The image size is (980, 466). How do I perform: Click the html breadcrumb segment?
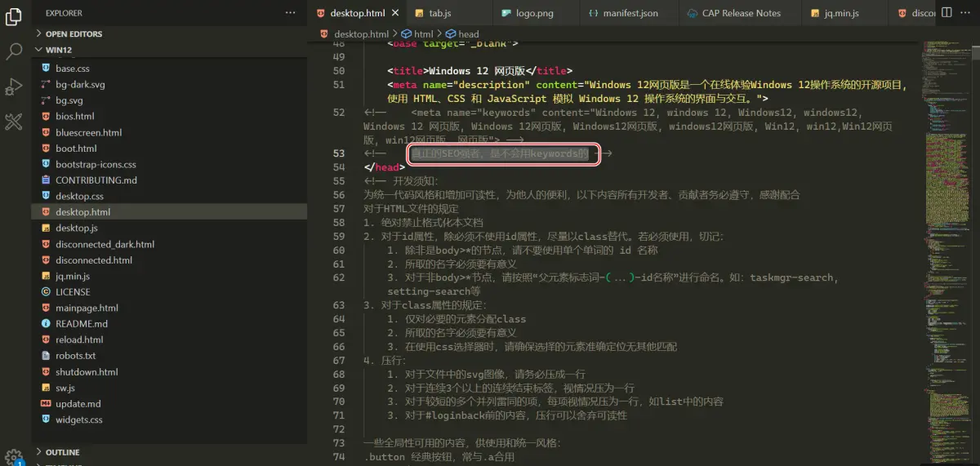(x=423, y=34)
